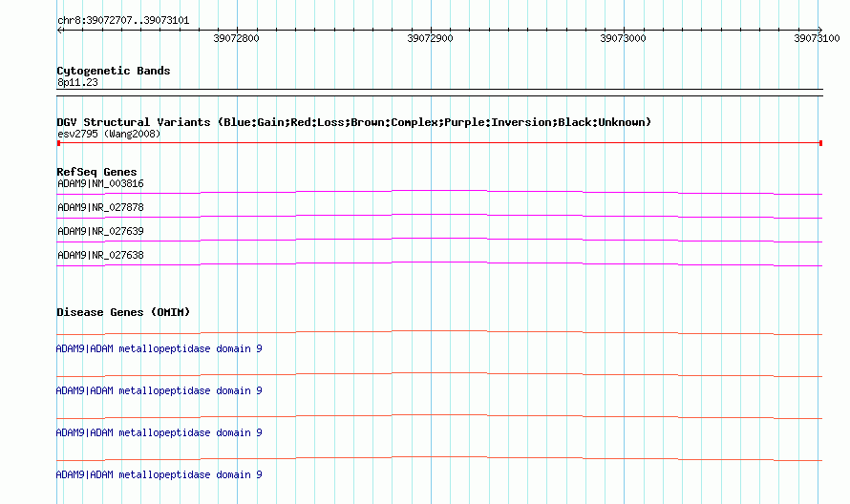This screenshot has width=850, height=504.
Task: Click the left red end marker of esv2795
Action: (58, 143)
